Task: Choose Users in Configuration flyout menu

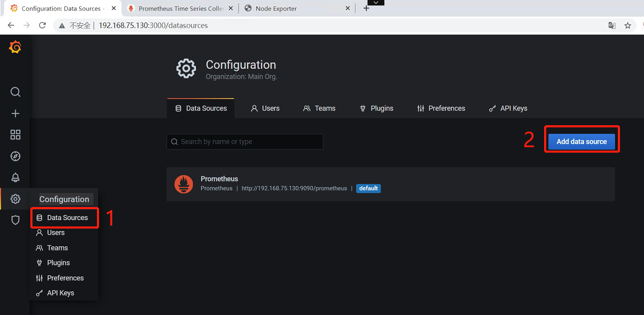Action: pos(64,233)
